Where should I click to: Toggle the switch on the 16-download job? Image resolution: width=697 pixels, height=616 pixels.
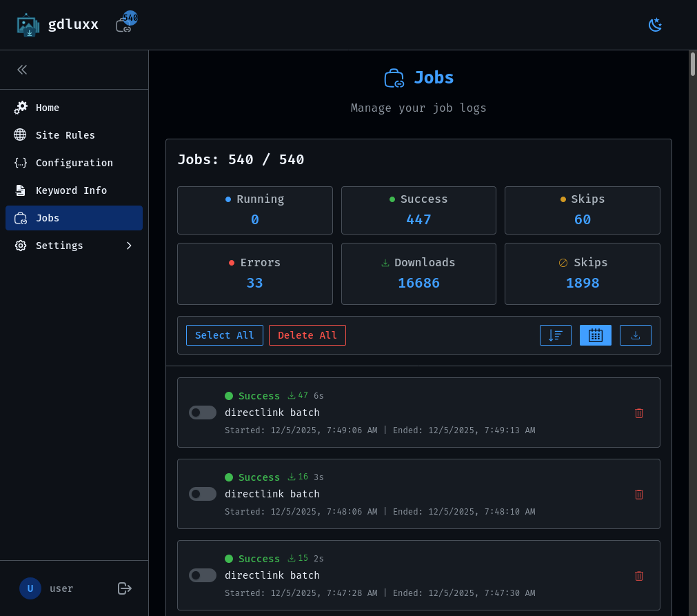[x=202, y=494]
